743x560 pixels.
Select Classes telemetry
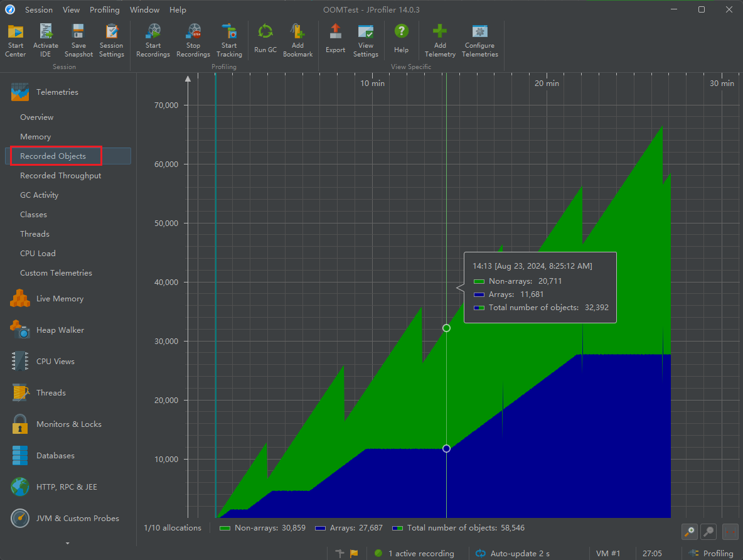(68, 214)
